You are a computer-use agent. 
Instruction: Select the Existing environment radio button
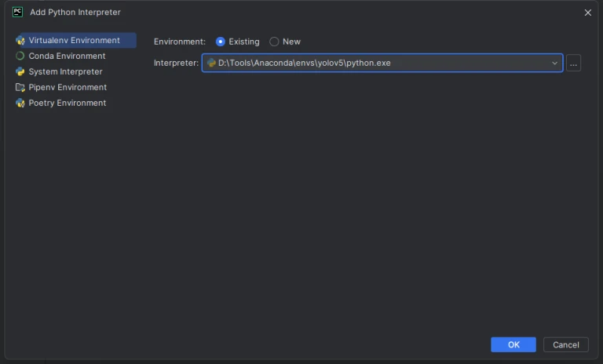[221, 42]
